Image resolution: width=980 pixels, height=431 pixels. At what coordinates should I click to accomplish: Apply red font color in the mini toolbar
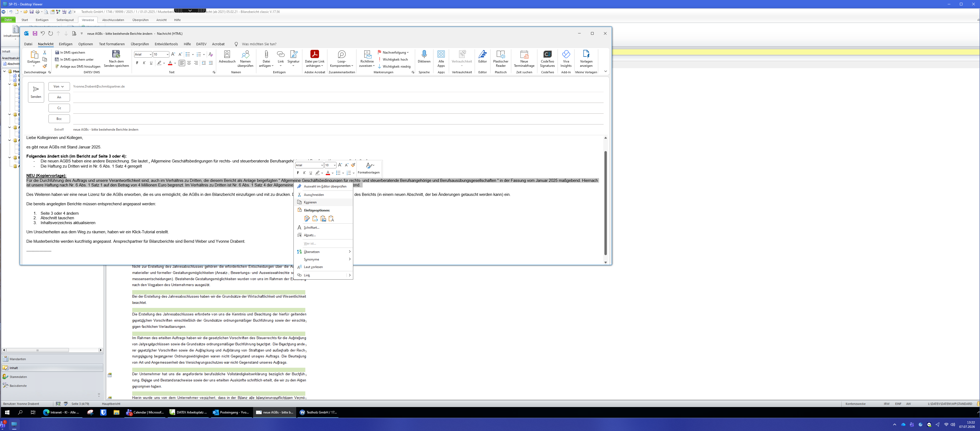tap(328, 173)
